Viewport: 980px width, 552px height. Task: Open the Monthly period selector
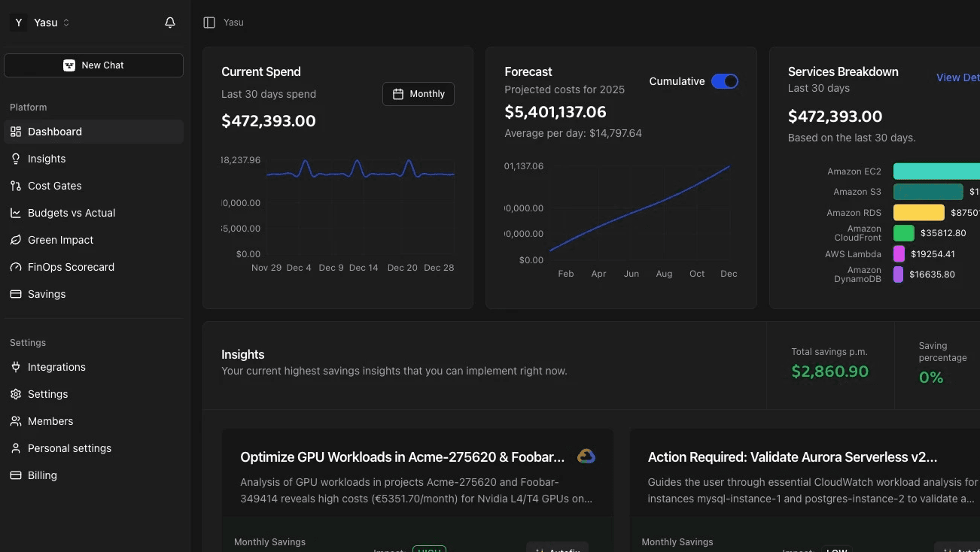pos(418,94)
